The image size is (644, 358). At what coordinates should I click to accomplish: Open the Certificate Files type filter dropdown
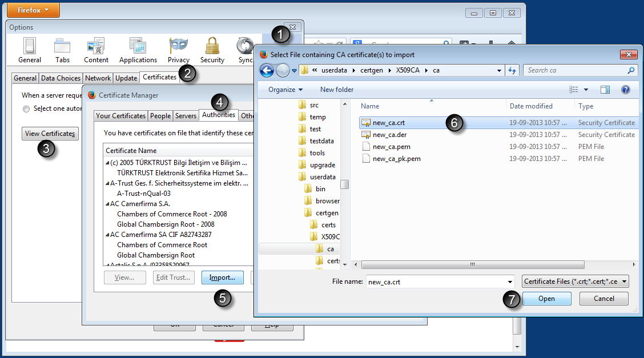[575, 281]
